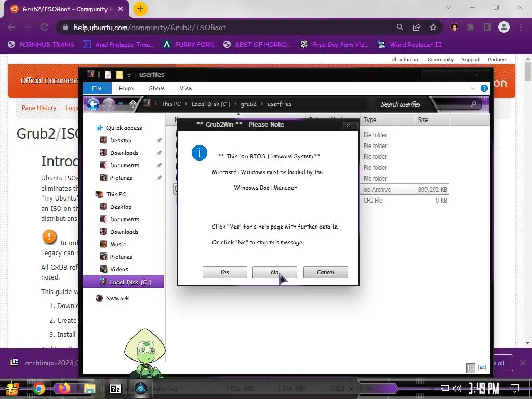Viewport: 532px width, 399px height.
Task: Close the Grub2Win Please Note dialog
Action: tap(349, 125)
